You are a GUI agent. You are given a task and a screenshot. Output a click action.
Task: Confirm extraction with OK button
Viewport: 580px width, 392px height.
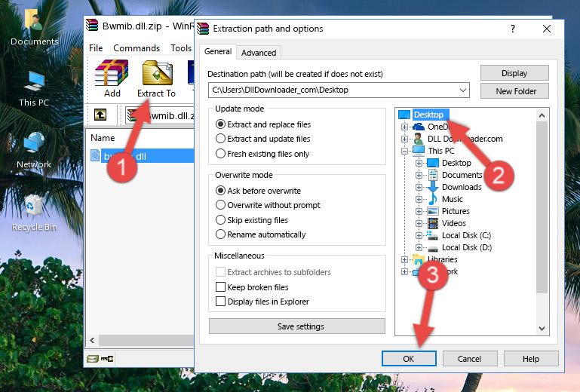409,359
